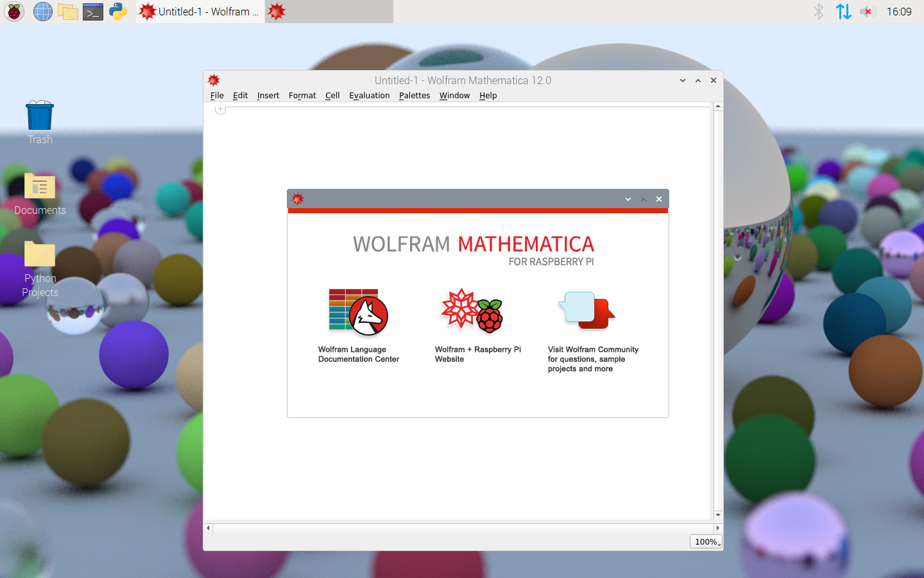Click the Mathematica notebook title bar icon

tap(214, 80)
